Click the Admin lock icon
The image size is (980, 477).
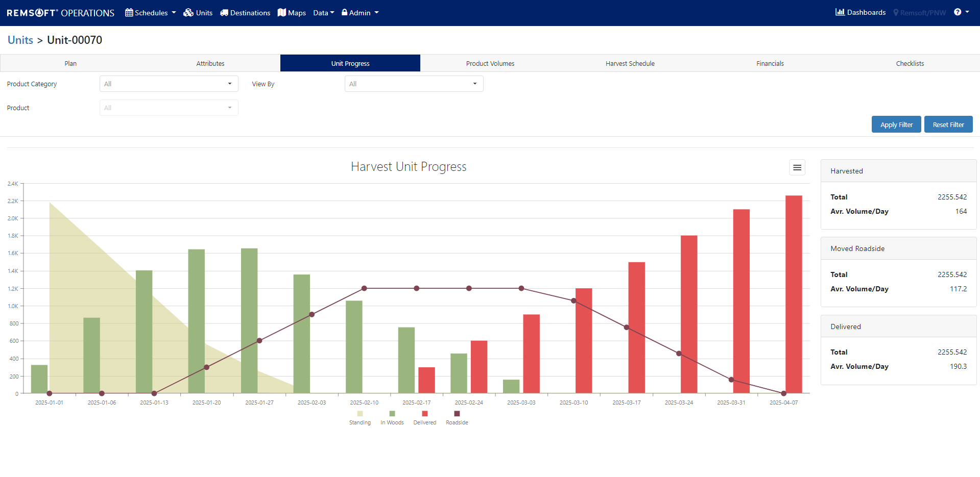(345, 12)
